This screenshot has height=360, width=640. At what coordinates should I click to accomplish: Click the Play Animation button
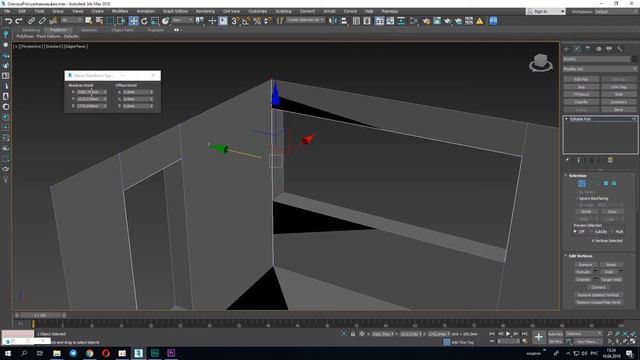click(508, 334)
